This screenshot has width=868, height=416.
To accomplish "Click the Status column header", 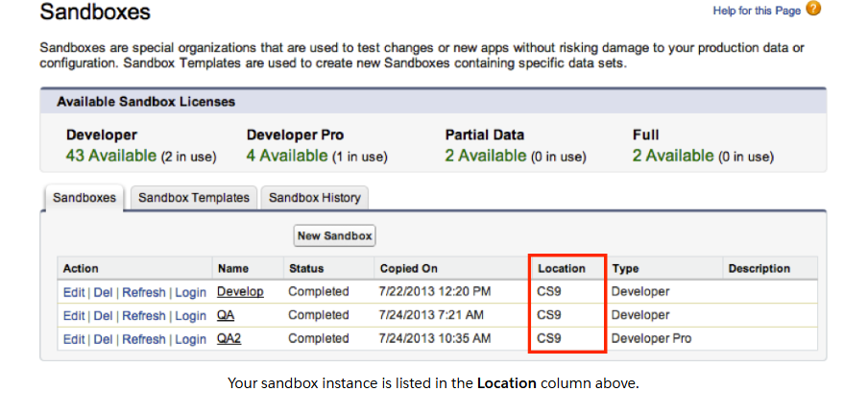I will point(306,268).
